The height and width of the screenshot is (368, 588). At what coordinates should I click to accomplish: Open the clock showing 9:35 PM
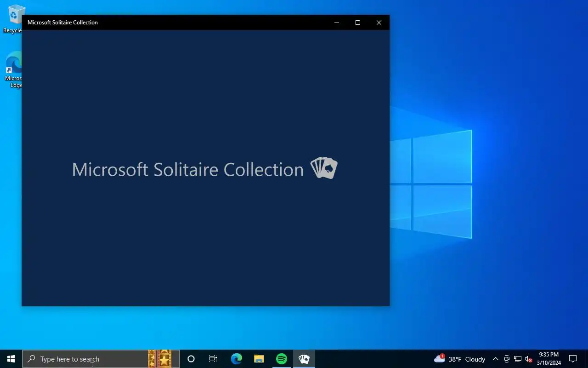[549, 359]
